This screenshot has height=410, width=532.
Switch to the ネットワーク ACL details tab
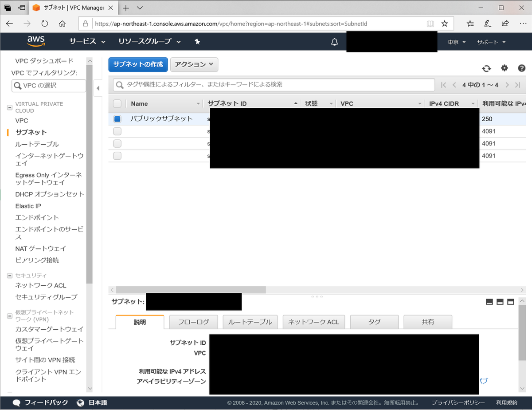point(313,322)
